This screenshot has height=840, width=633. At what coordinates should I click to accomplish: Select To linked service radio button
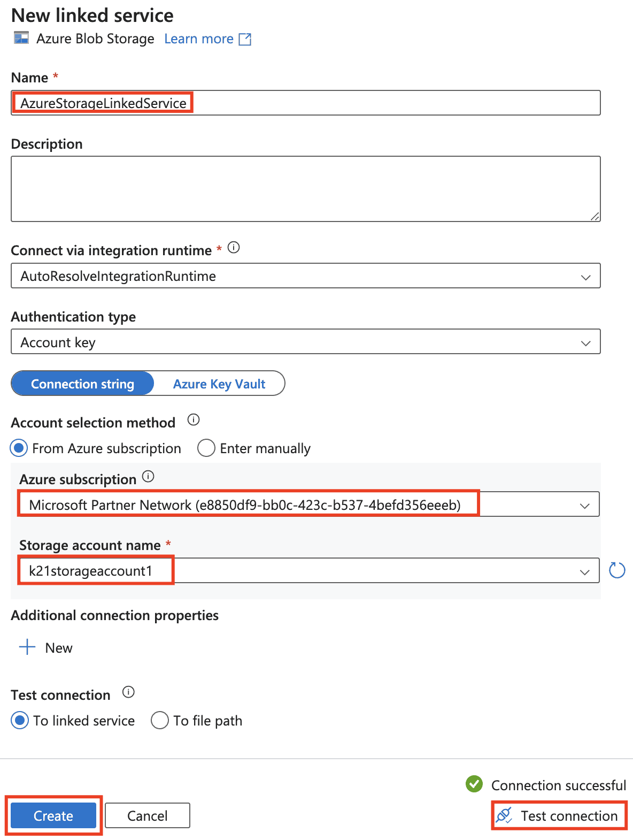pyautogui.click(x=20, y=721)
